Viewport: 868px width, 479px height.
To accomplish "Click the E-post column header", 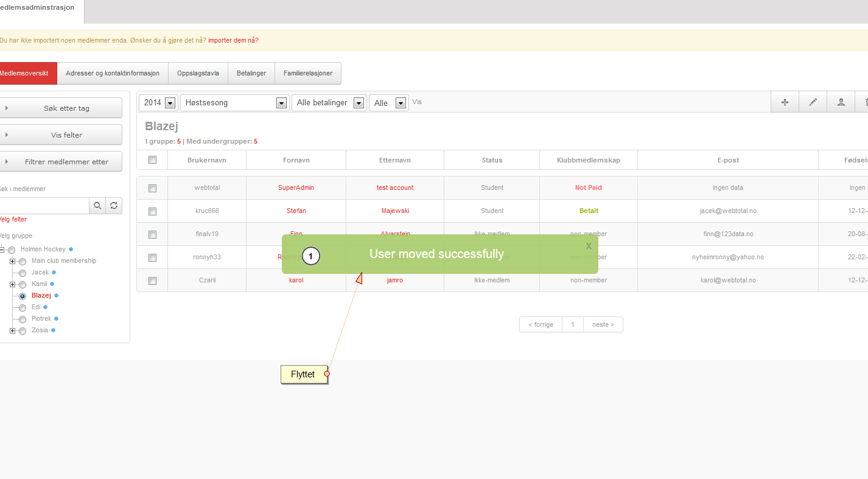I will click(728, 160).
